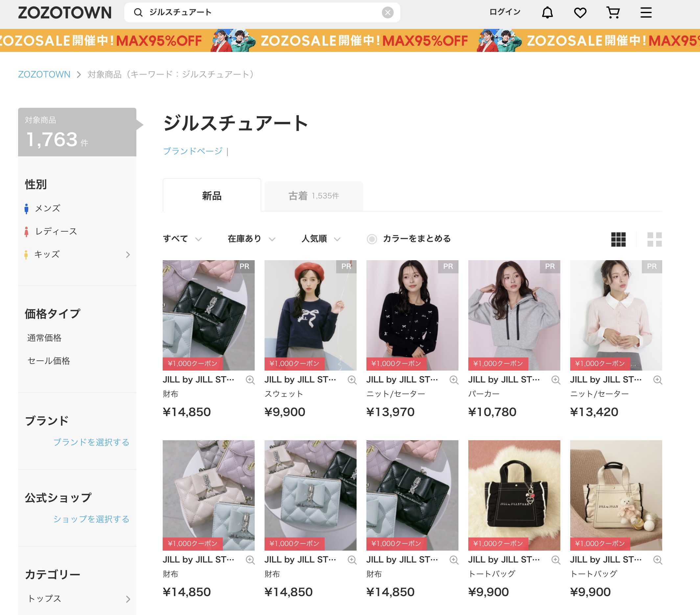Click the ブランドページ link
The image size is (700, 615).
point(193,151)
